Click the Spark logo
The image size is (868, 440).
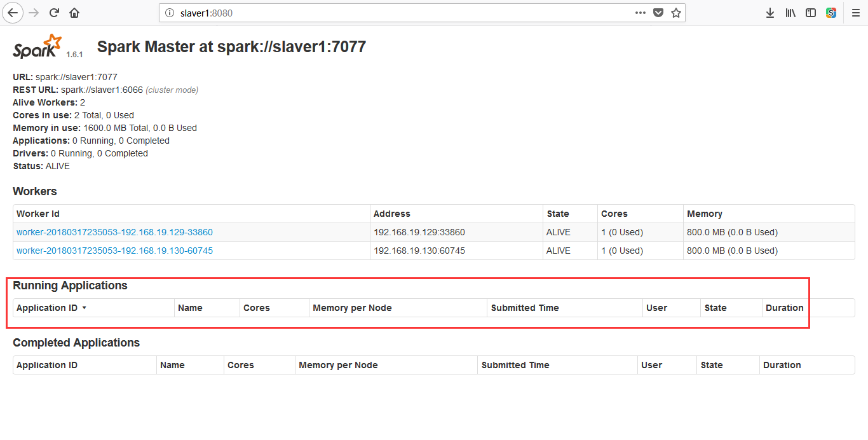[x=37, y=46]
